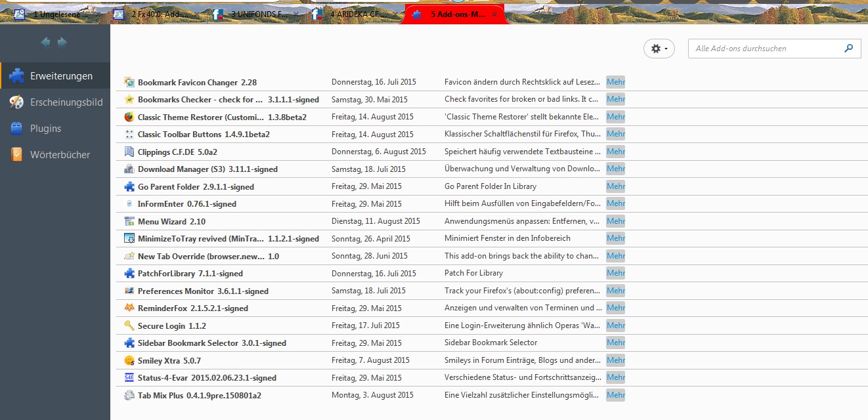The height and width of the screenshot is (420, 868).
Task: Open the Plugins category
Action: (x=55, y=129)
